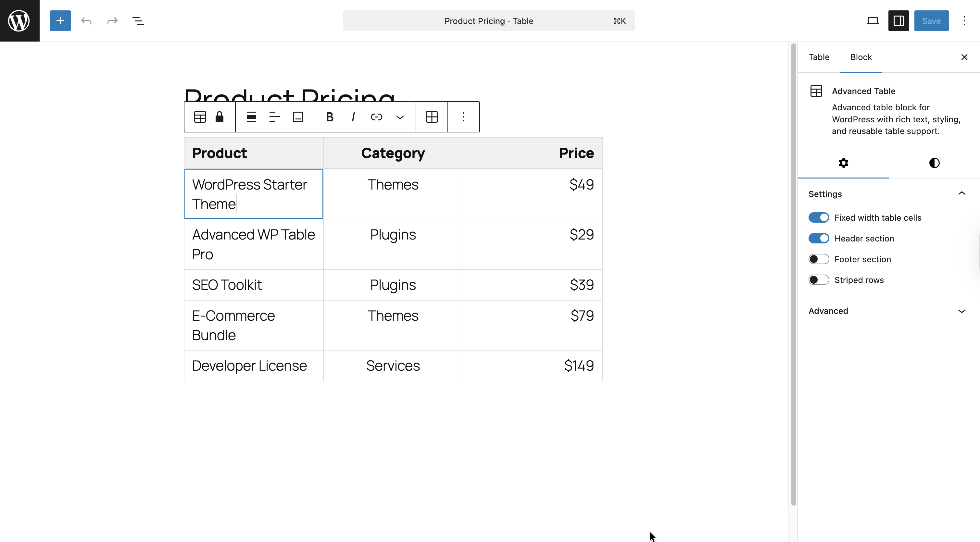Close the settings sidebar
Image resolution: width=980 pixels, height=542 pixels.
(964, 57)
